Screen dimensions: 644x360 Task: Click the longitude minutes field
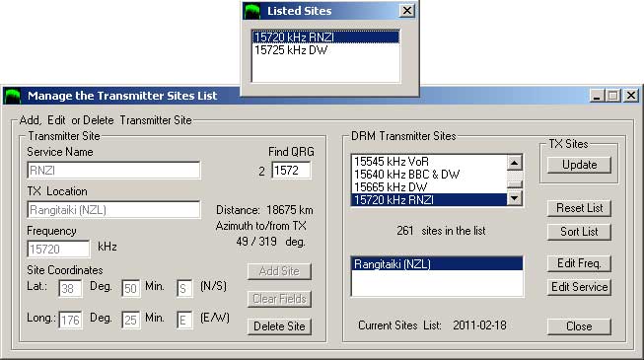[130, 320]
